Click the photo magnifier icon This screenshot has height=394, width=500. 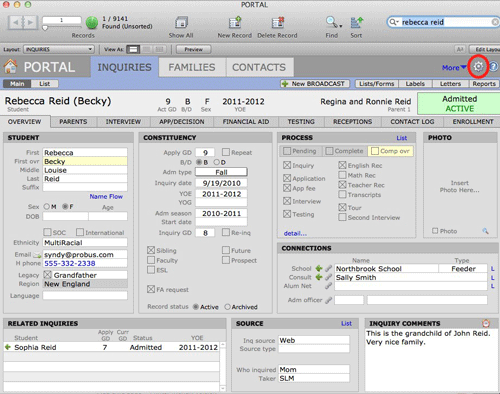[485, 231]
